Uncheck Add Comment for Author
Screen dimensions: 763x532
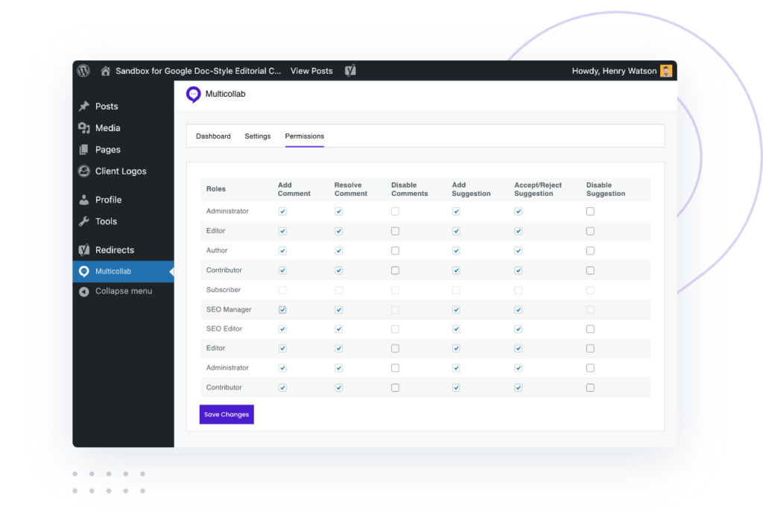click(282, 250)
